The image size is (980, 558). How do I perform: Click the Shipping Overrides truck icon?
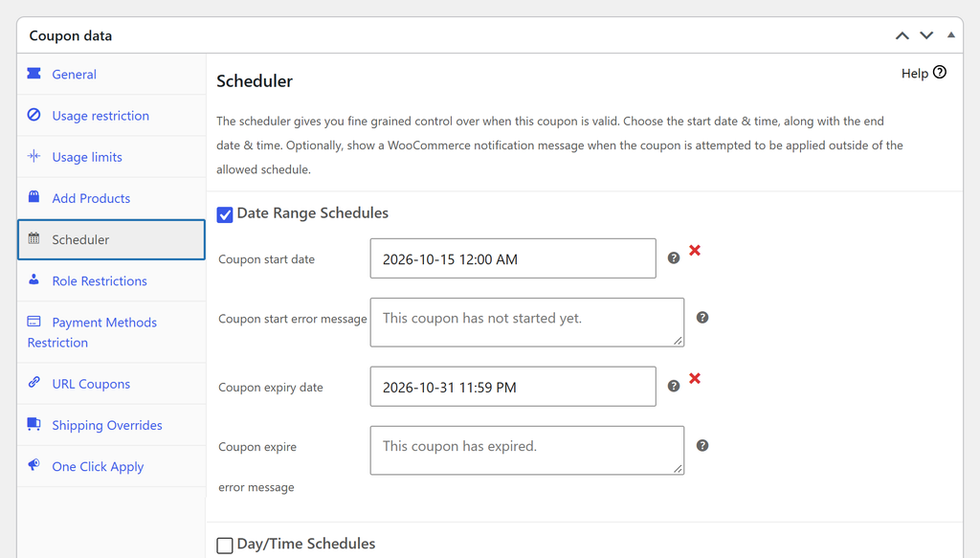33,424
